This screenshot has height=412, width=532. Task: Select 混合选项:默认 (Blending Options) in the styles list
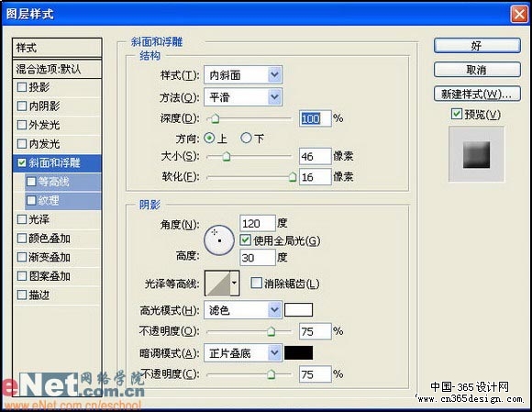point(57,69)
